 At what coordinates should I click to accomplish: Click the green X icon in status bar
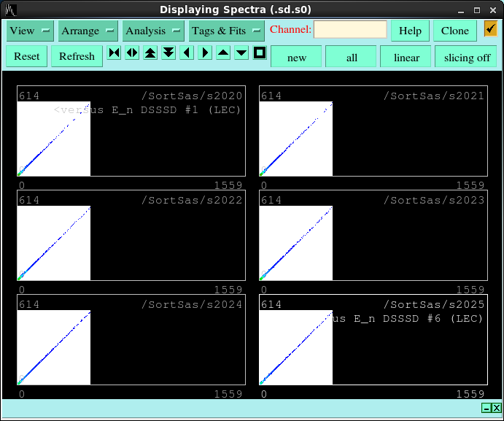(496, 408)
